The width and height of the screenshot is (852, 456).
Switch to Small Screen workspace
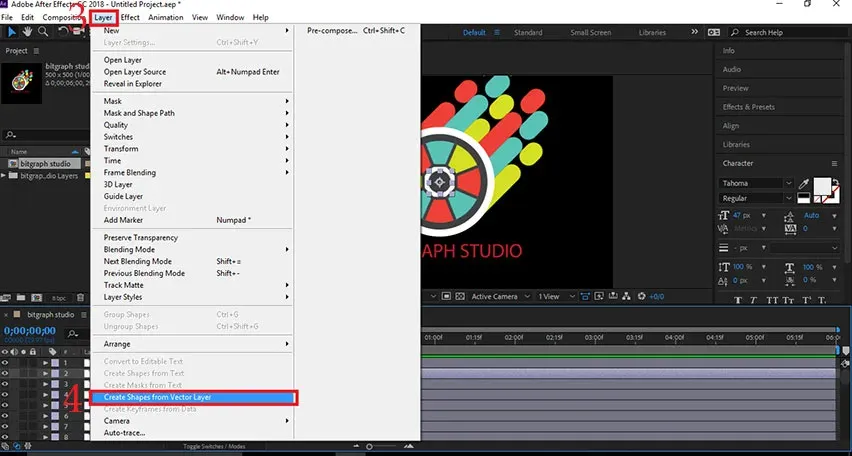pos(591,33)
